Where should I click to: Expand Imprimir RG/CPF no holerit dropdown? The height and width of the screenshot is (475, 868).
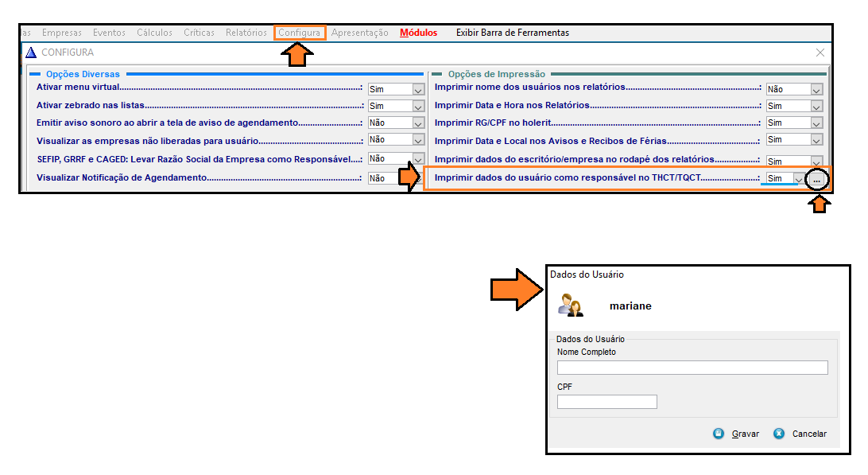(x=816, y=123)
